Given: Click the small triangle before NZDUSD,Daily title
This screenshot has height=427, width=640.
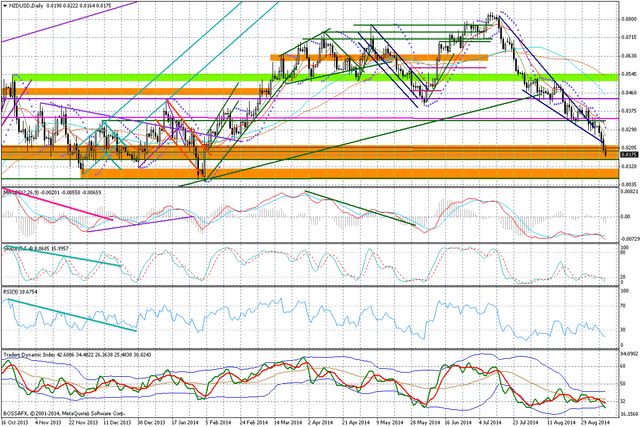Looking at the screenshot, I should [x=4, y=7].
